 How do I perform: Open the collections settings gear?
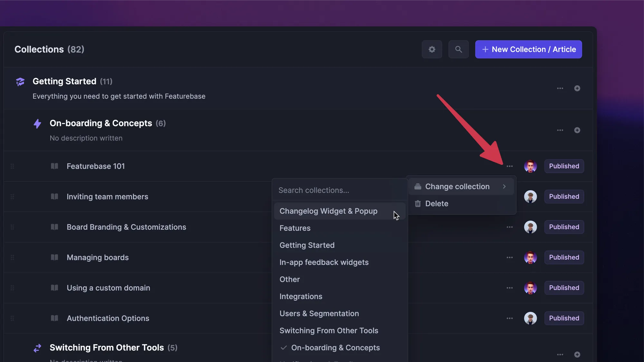pyautogui.click(x=432, y=49)
